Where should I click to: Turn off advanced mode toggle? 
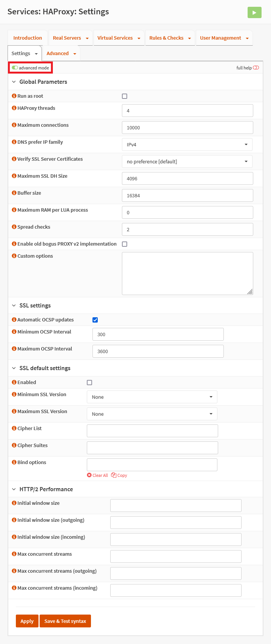click(x=15, y=68)
